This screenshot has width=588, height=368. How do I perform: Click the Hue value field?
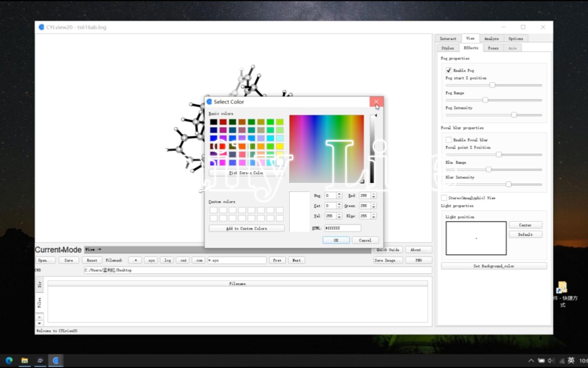pos(330,196)
